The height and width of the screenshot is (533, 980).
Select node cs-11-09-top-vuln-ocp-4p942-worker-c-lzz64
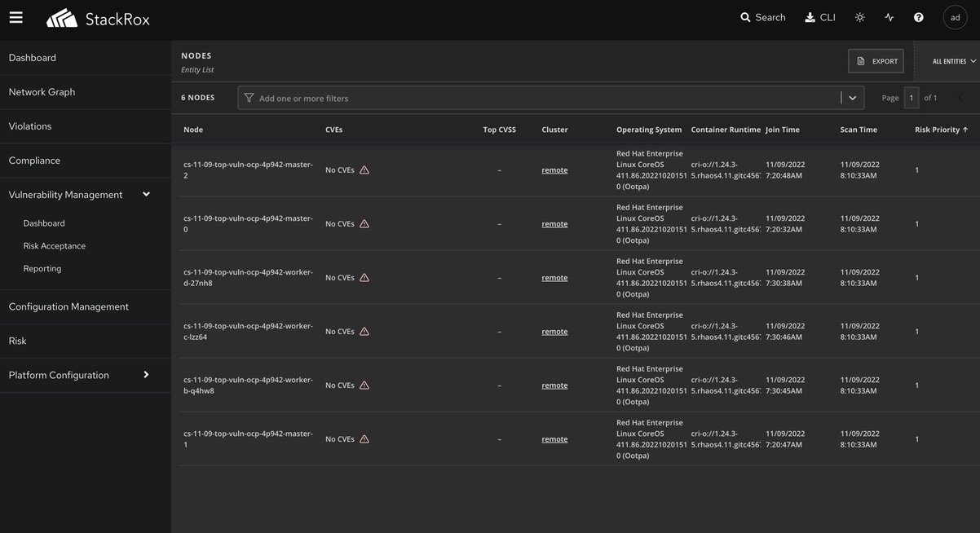coord(248,332)
